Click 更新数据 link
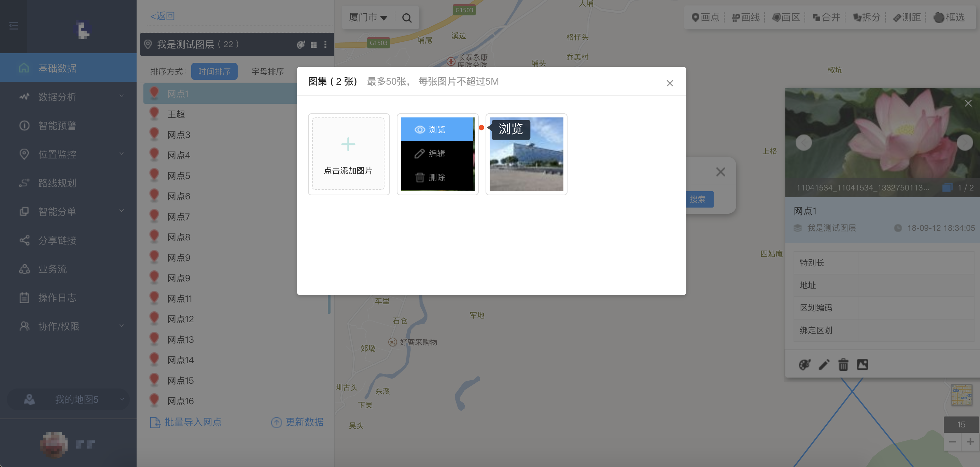 pyautogui.click(x=297, y=422)
